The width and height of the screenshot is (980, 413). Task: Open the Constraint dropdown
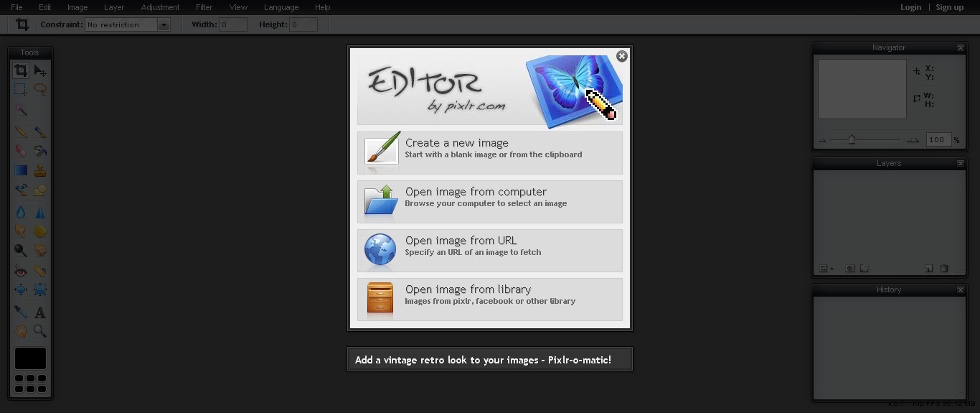click(127, 24)
